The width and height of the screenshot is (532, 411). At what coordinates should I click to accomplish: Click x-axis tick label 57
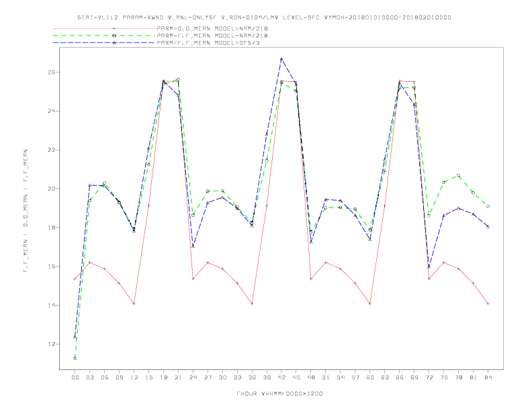[355, 377]
